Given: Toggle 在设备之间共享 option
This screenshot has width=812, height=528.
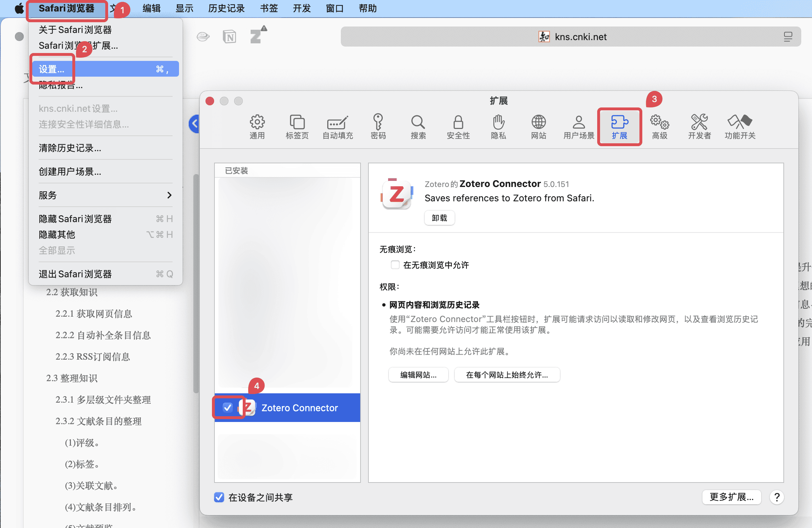Looking at the screenshot, I should tap(219, 497).
